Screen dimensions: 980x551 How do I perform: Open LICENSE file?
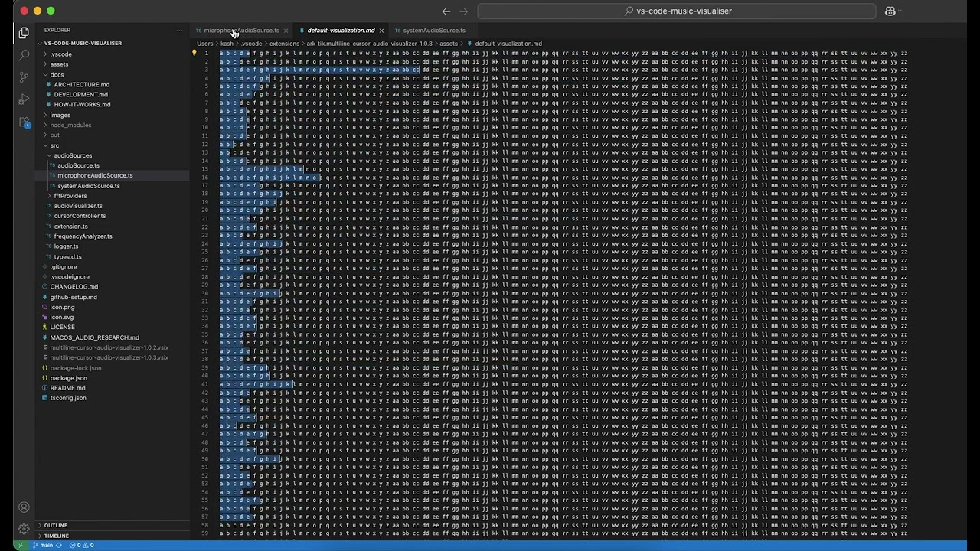point(62,328)
